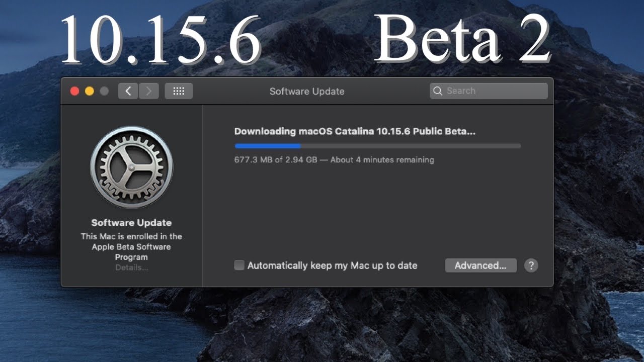Focus the Search field
This screenshot has width=644, height=362.
[489, 91]
